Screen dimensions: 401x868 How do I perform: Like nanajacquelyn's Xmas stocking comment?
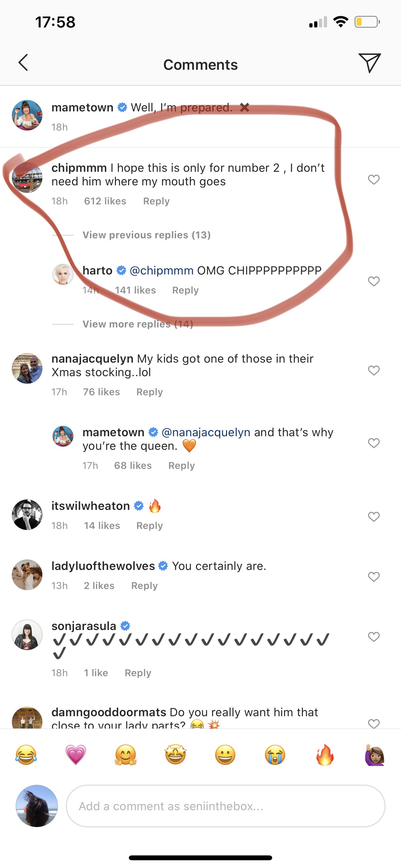pos(374,370)
